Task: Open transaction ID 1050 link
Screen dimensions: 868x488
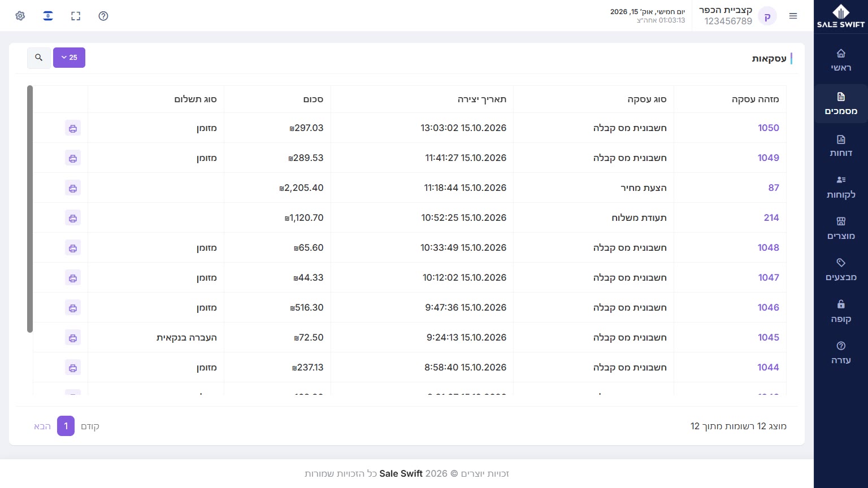Action: pos(769,128)
